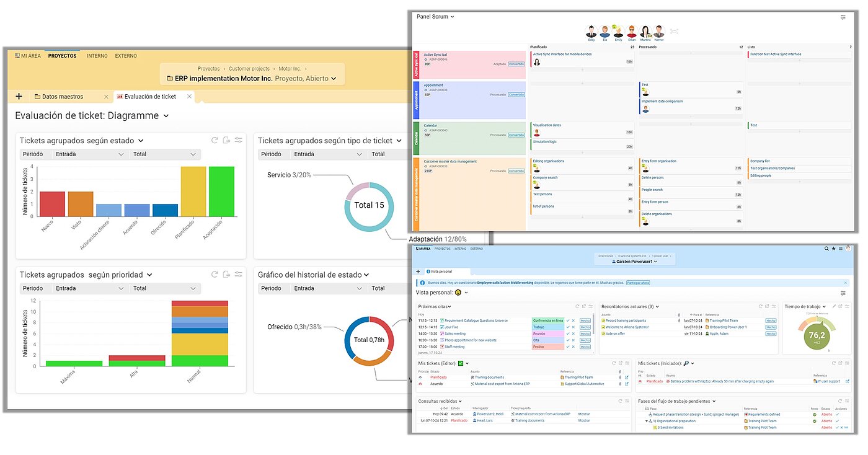Image resolution: width=868 pixels, height=455 pixels.
Task: Close the Datos maestros tab
Action: coord(106,97)
